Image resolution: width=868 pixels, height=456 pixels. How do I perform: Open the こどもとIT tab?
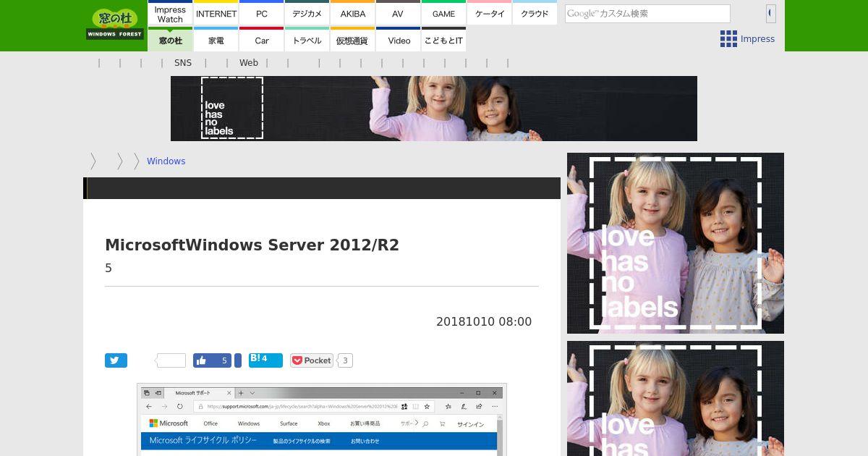coord(443,41)
